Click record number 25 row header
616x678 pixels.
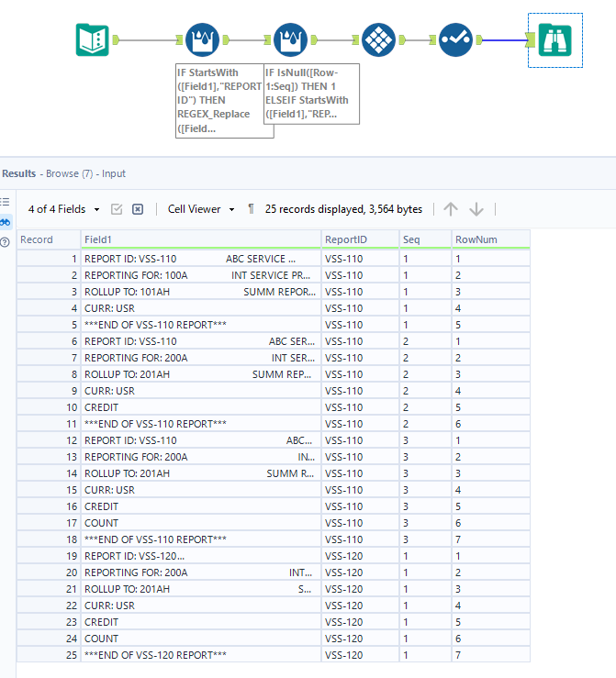(x=49, y=655)
